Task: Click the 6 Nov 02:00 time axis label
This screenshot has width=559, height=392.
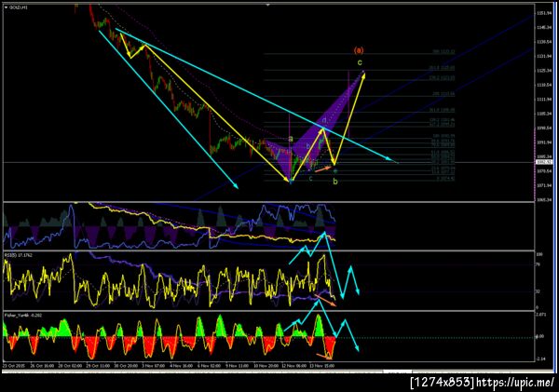Action: click(210, 366)
